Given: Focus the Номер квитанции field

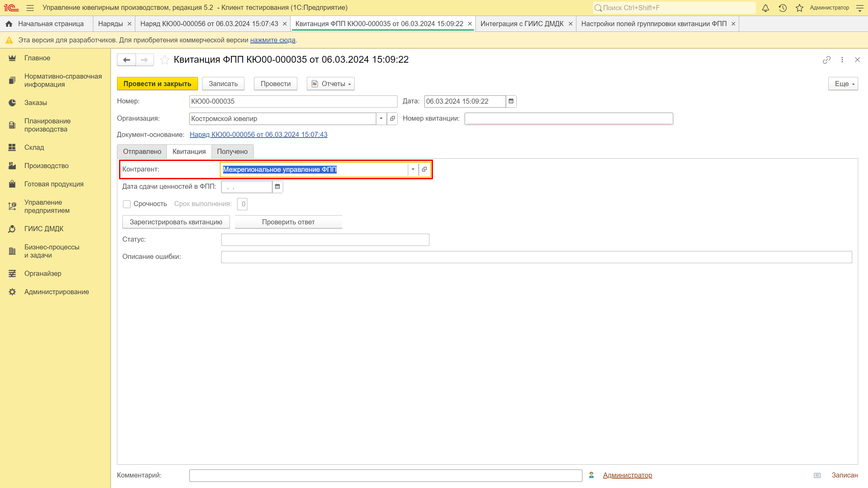Looking at the screenshot, I should tap(569, 119).
